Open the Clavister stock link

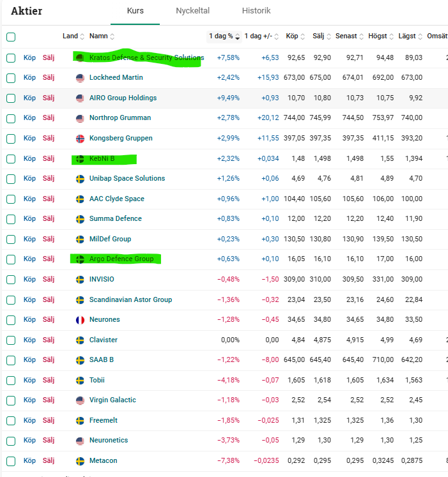[104, 340]
